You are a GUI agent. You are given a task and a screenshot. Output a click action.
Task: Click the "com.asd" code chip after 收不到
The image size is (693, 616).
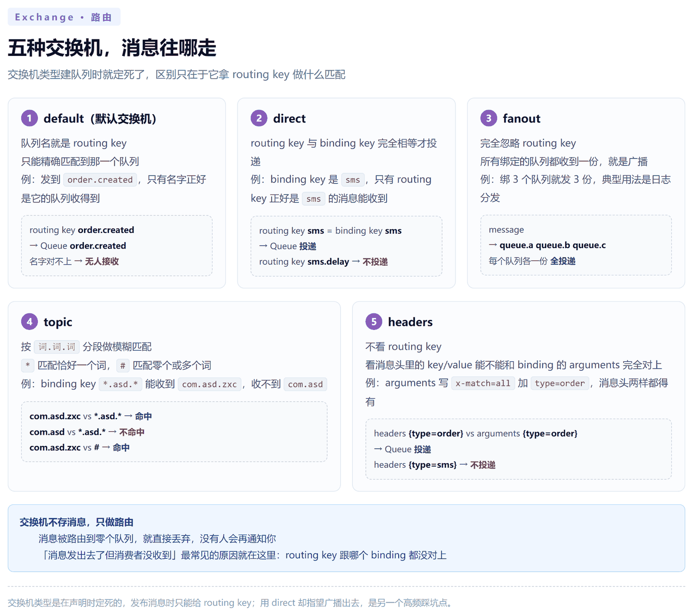305,384
